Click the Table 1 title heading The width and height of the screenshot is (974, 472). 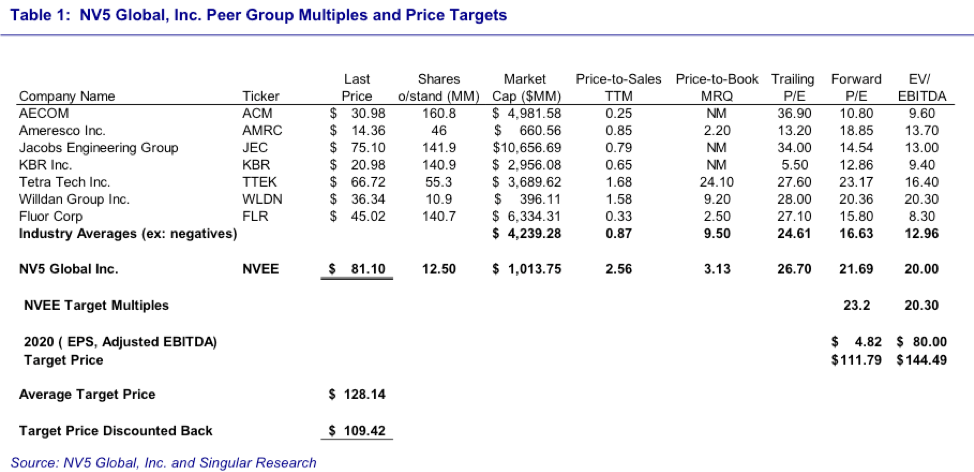[x=259, y=15]
